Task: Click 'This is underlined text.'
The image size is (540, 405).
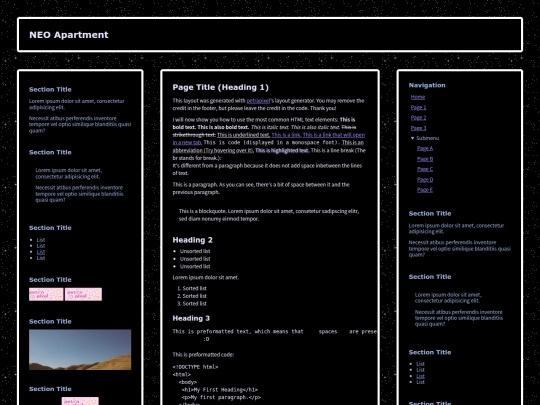Action: [x=243, y=135]
